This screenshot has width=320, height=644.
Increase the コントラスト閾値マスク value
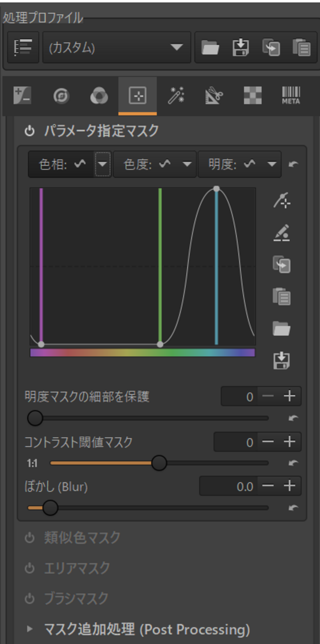click(289, 442)
